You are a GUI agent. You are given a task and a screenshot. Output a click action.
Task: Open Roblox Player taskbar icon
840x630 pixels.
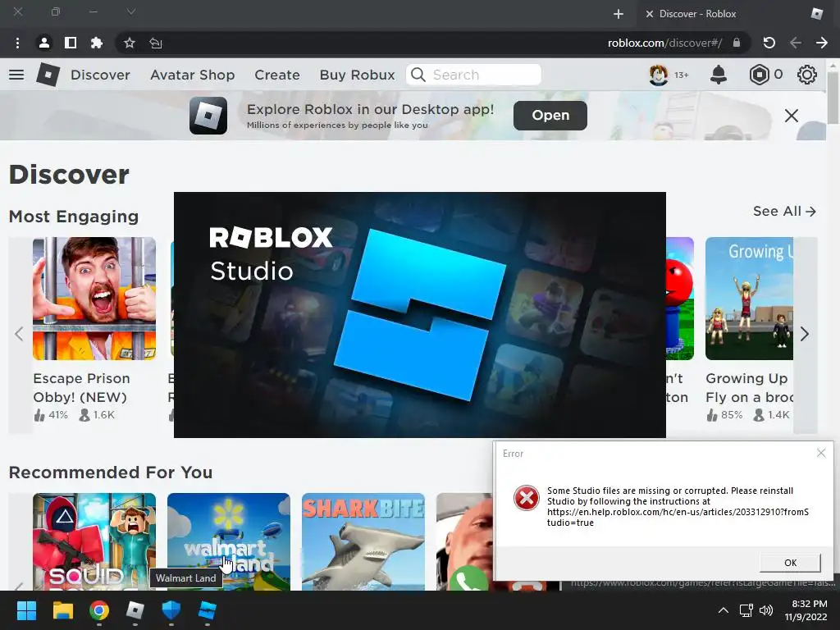[135, 610]
